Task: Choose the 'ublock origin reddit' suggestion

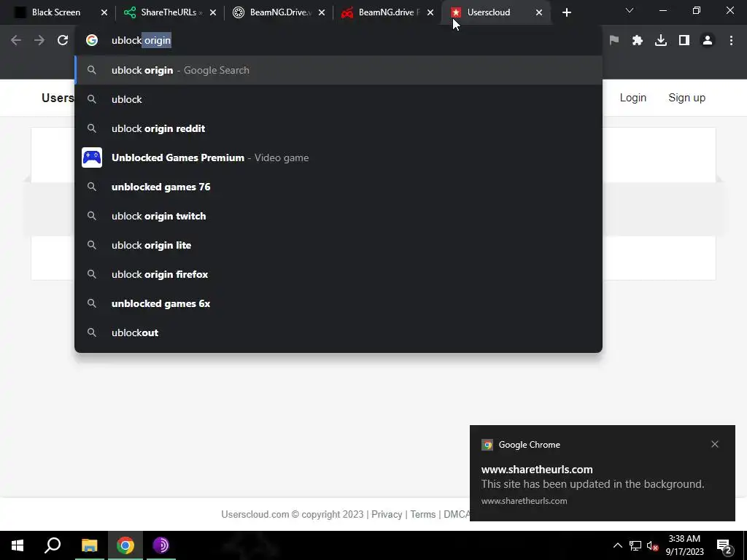Action: (338, 128)
